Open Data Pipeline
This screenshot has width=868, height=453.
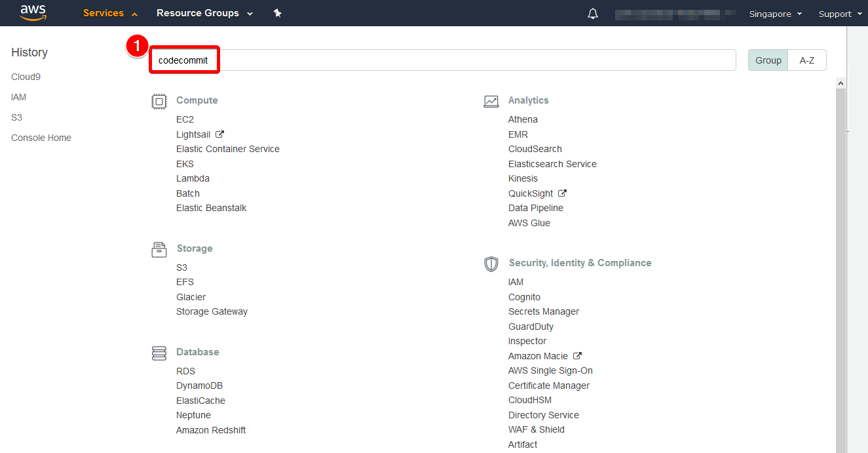pyautogui.click(x=536, y=208)
